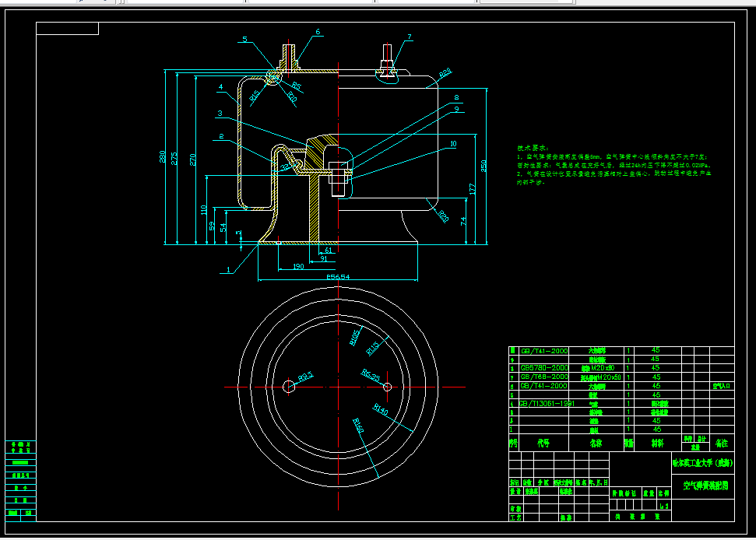756x540 pixels.
Task: Pick balloon number 1 leader label
Action: [229, 270]
